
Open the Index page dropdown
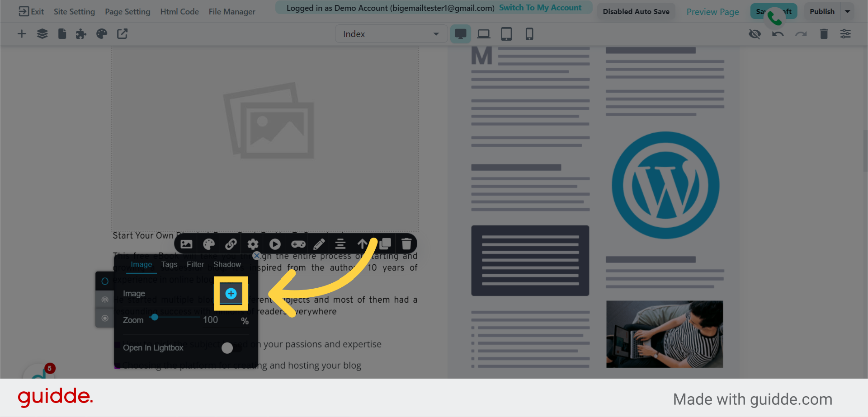click(391, 34)
